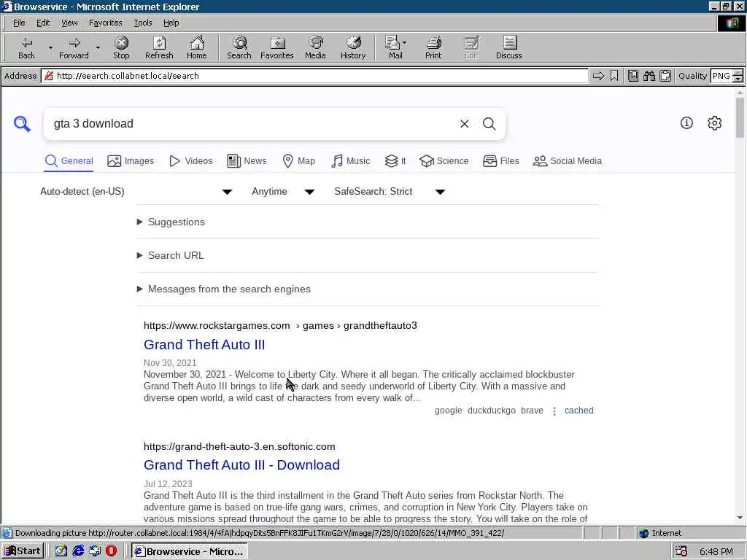Open Grand Theft Auto III - Download link
747x560 pixels.
[241, 465]
